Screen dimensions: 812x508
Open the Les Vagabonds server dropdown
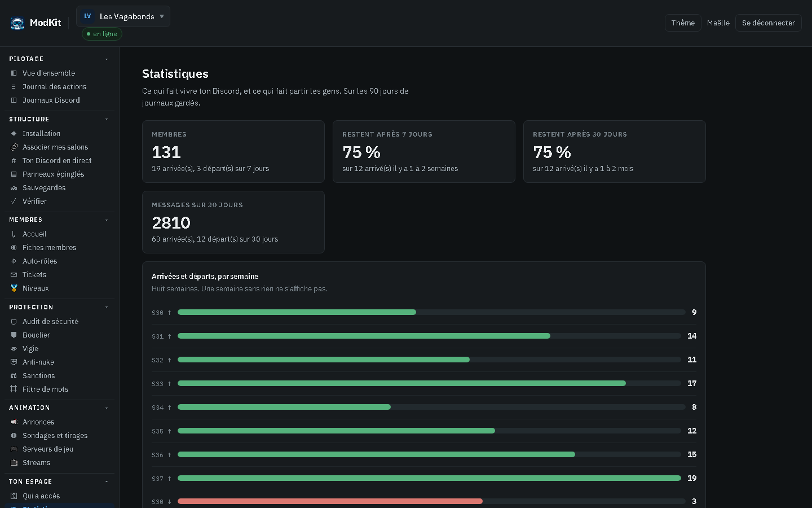coord(123,16)
